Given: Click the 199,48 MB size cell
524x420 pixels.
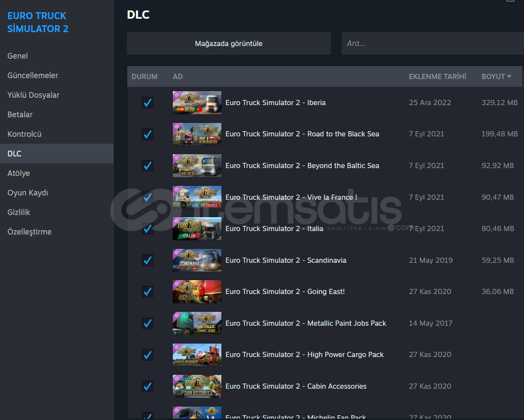Looking at the screenshot, I should pyautogui.click(x=500, y=134).
